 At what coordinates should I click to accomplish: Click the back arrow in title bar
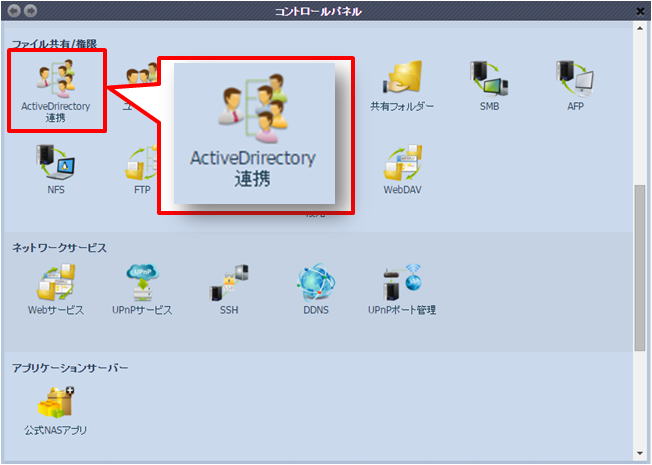coord(14,10)
